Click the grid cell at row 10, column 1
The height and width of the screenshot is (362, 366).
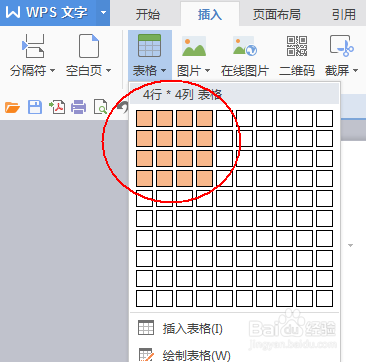[144, 298]
